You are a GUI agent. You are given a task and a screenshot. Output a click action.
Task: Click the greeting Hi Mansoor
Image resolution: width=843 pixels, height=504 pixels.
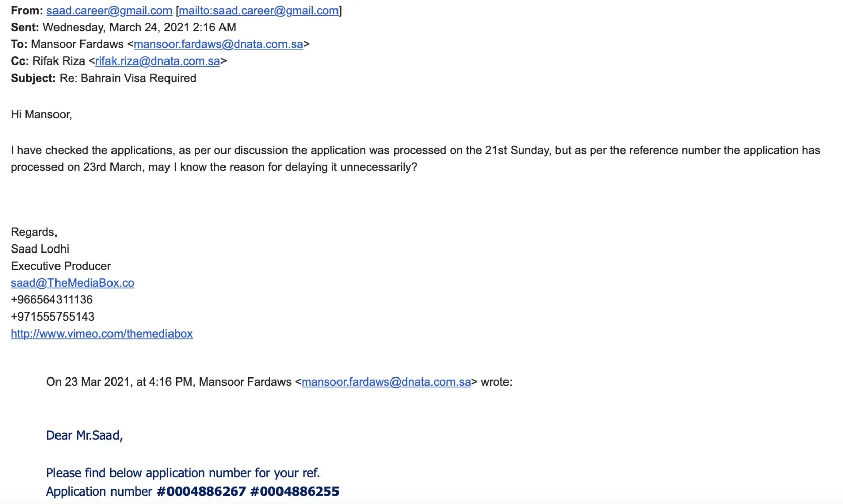click(41, 115)
